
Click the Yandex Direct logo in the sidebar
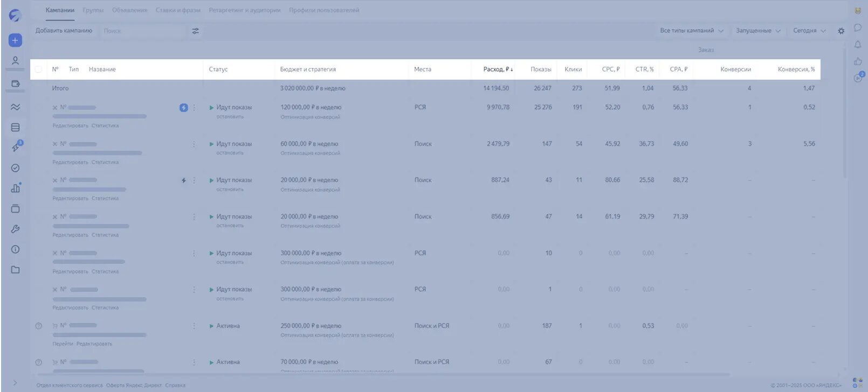point(15,16)
